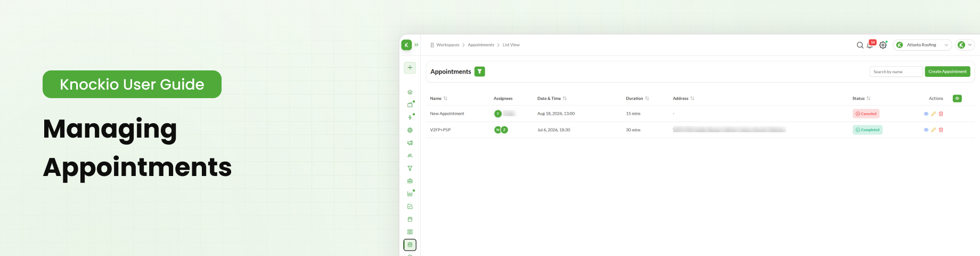Open the Home icon in the sidebar

coord(410,92)
